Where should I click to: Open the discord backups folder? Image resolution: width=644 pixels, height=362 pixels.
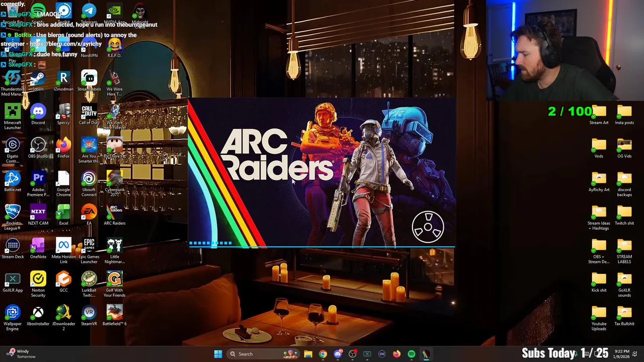coord(624,184)
